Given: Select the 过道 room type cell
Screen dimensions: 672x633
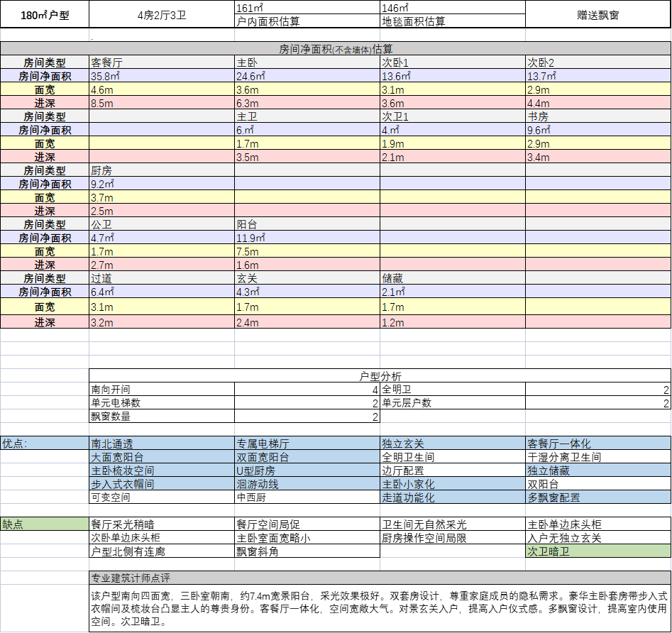Looking at the screenshot, I should coord(162,278).
